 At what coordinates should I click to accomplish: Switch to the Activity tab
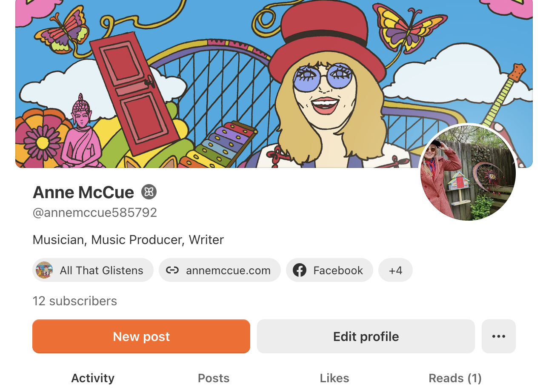93,378
